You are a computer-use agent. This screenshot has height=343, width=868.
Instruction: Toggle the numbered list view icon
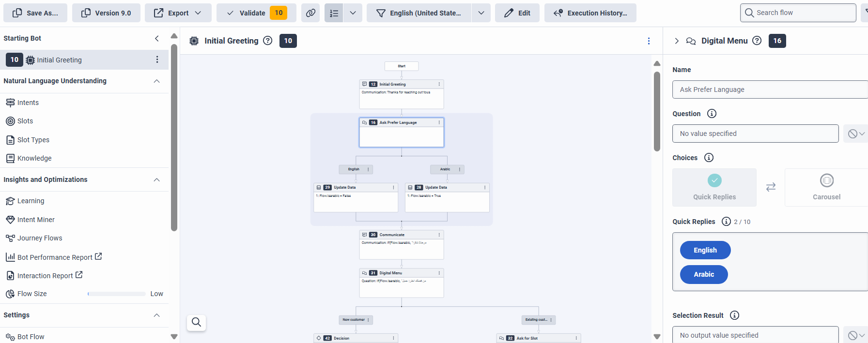334,13
